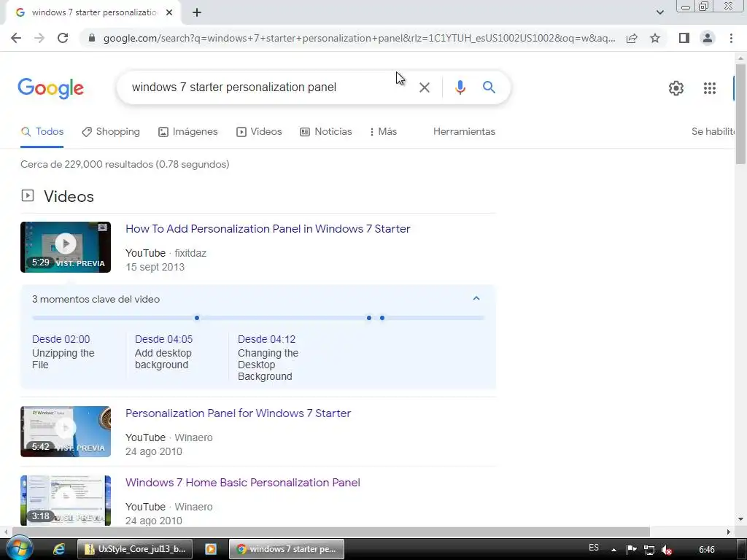This screenshot has height=560, width=747.
Task: Click the 6:46 system clock
Action: (706, 550)
